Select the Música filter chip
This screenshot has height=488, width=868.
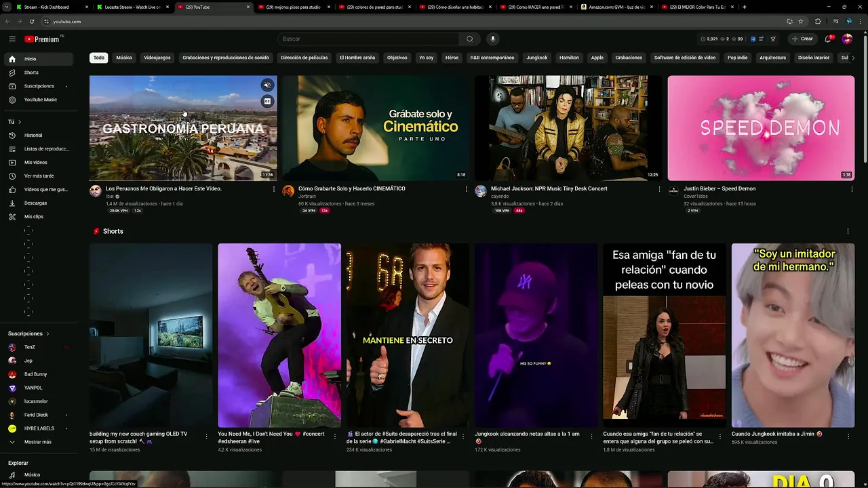tap(124, 58)
